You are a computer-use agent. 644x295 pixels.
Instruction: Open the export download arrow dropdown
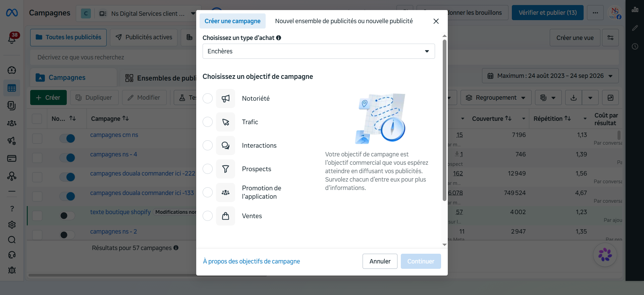coord(590,98)
